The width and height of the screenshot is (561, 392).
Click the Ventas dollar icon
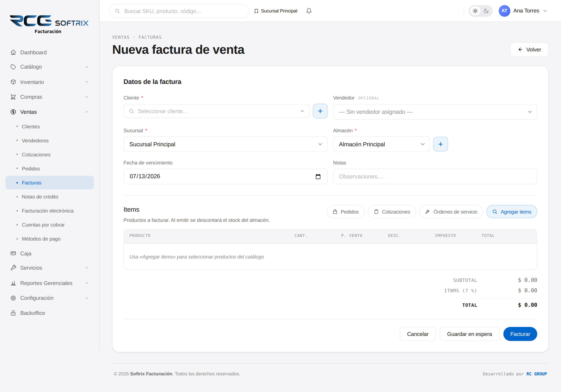[x=13, y=112]
